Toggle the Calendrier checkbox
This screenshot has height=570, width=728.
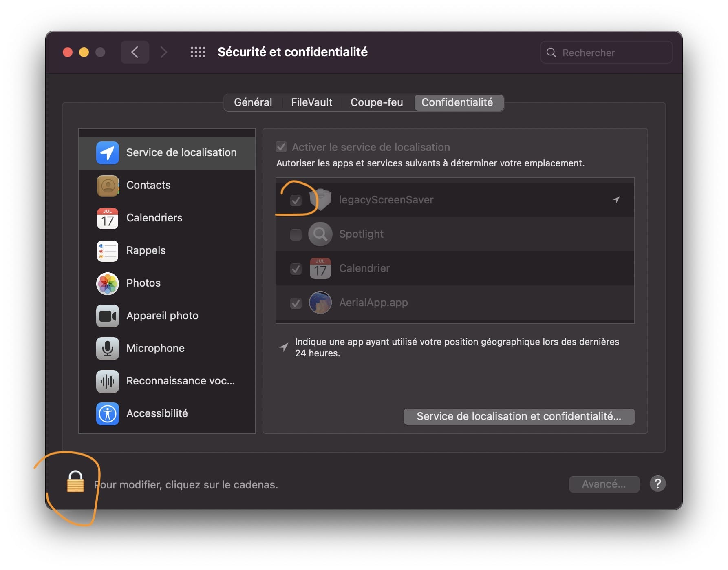296,269
